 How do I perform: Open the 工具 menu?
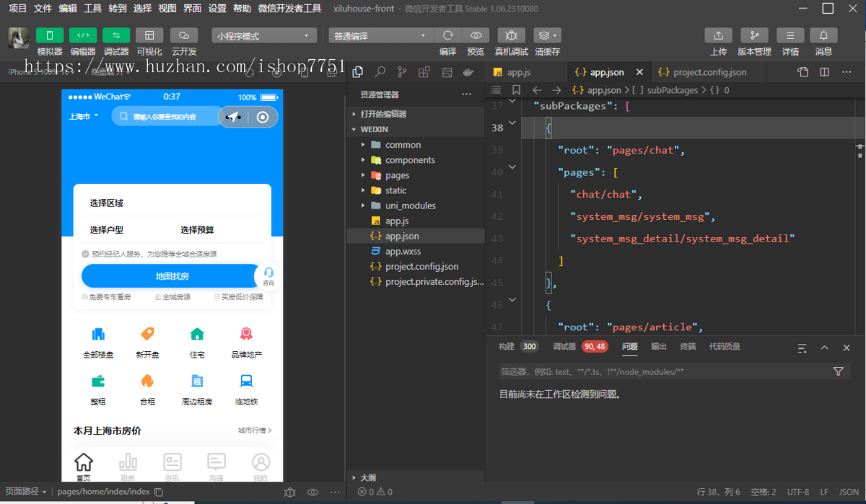click(x=92, y=9)
